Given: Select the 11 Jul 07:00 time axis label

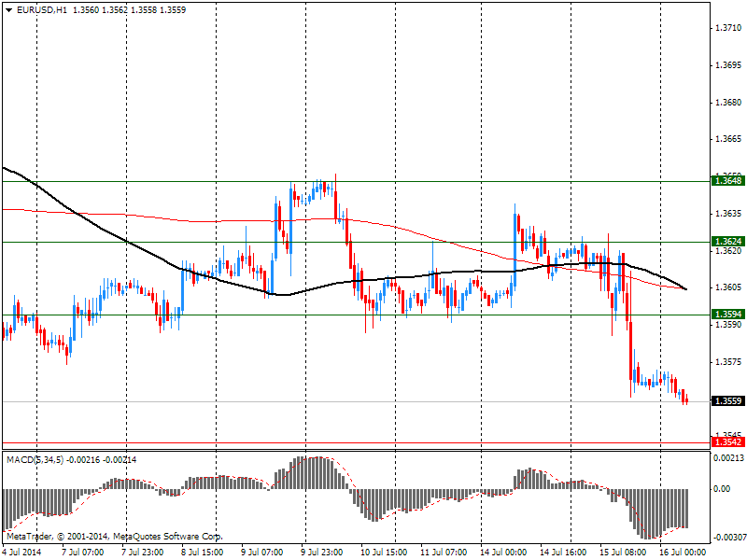Looking at the screenshot, I should pos(444,553).
